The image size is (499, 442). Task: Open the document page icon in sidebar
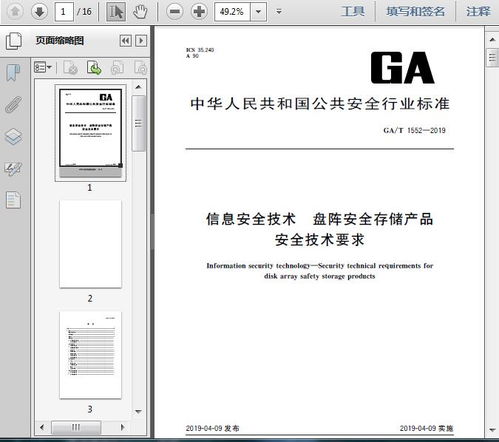pyautogui.click(x=13, y=200)
